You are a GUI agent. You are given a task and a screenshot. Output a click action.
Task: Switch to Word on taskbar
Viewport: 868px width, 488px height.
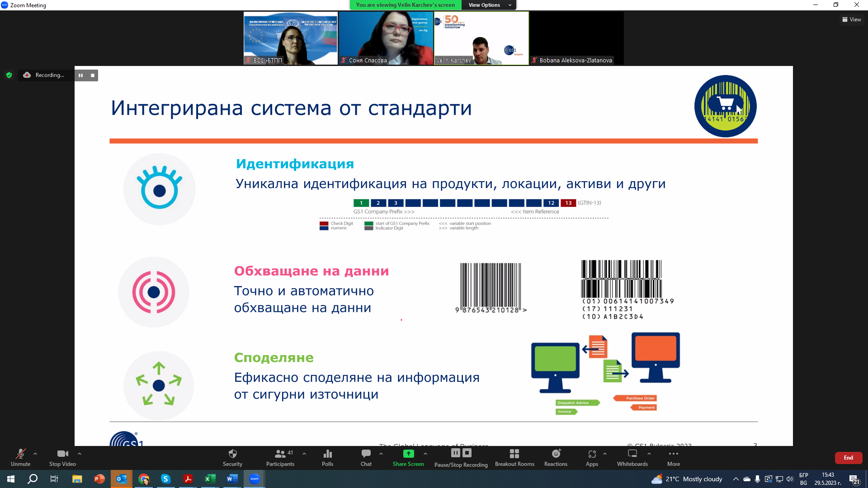point(232,479)
